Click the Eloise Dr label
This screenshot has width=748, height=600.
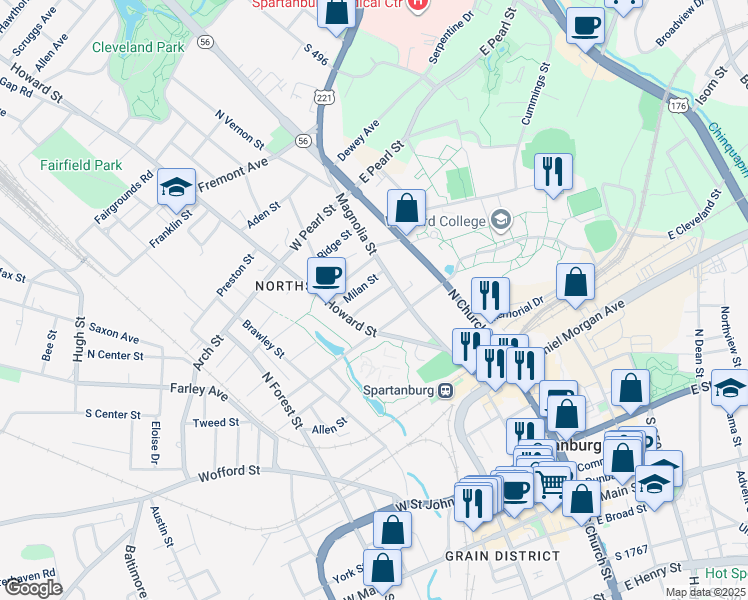click(155, 443)
